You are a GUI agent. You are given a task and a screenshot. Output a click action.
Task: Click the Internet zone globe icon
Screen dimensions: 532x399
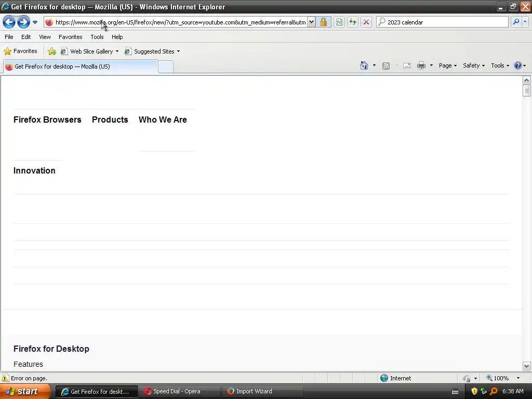tap(384, 378)
